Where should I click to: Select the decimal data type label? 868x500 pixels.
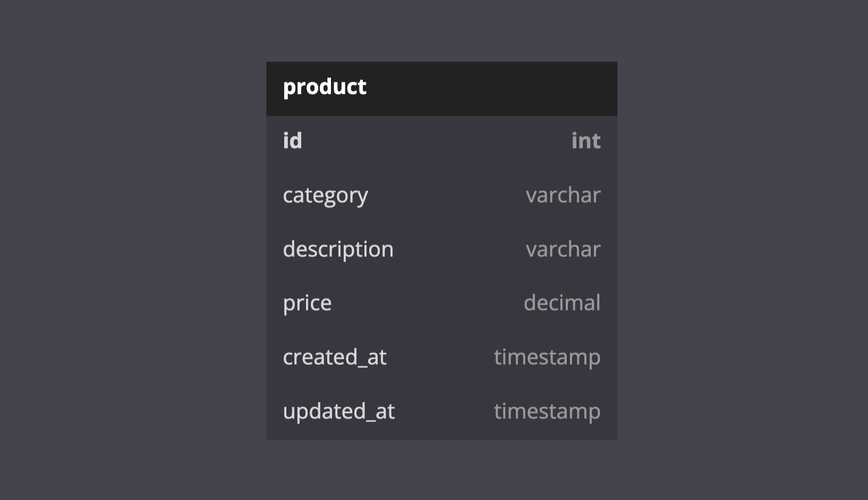click(x=562, y=303)
